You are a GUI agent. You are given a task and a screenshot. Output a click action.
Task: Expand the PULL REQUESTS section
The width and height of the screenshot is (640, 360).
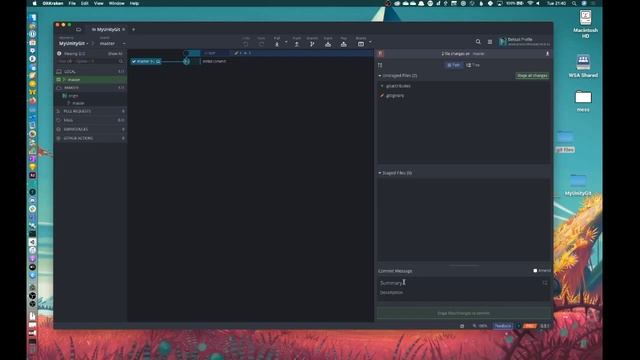pyautogui.click(x=91, y=111)
